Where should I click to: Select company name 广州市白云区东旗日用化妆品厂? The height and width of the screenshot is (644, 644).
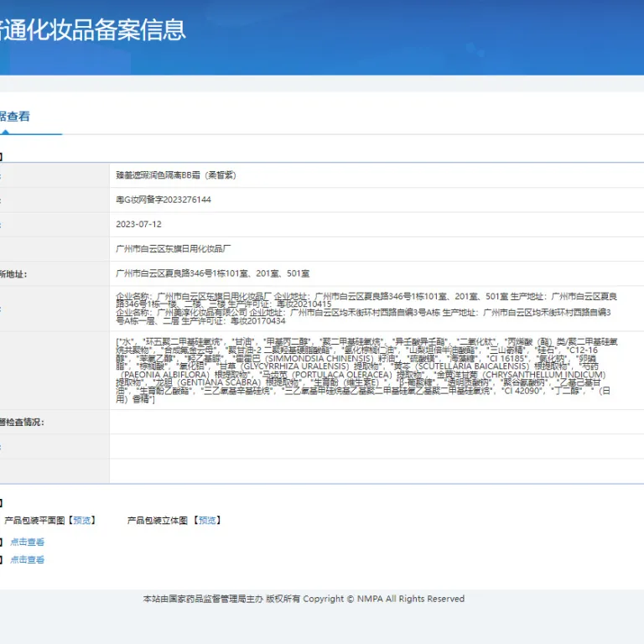point(174,249)
